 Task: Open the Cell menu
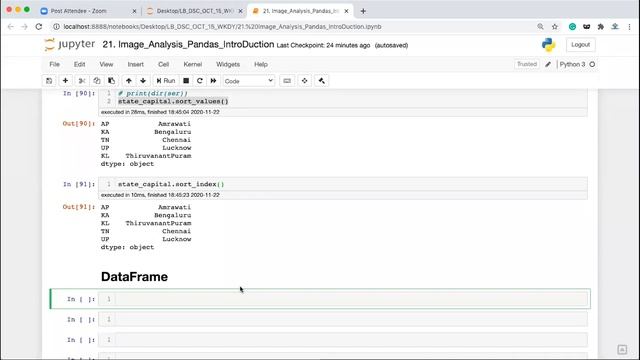point(163,64)
